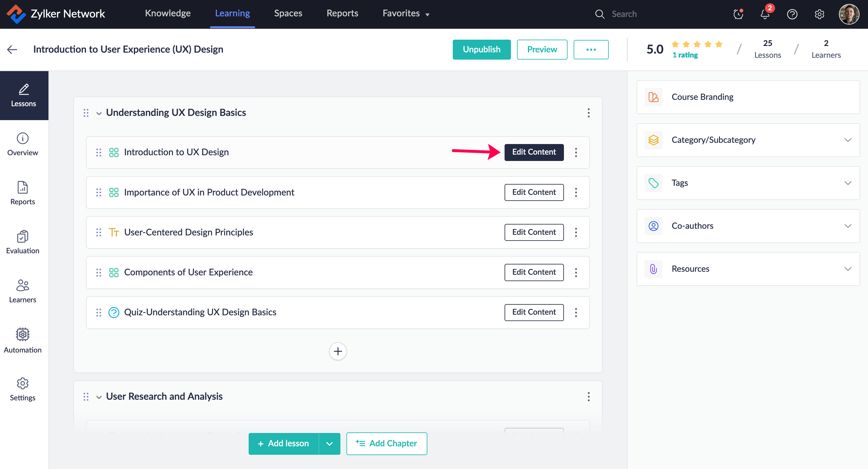Open the Add lesson dropdown arrow
This screenshot has width=868, height=469.
click(x=329, y=443)
